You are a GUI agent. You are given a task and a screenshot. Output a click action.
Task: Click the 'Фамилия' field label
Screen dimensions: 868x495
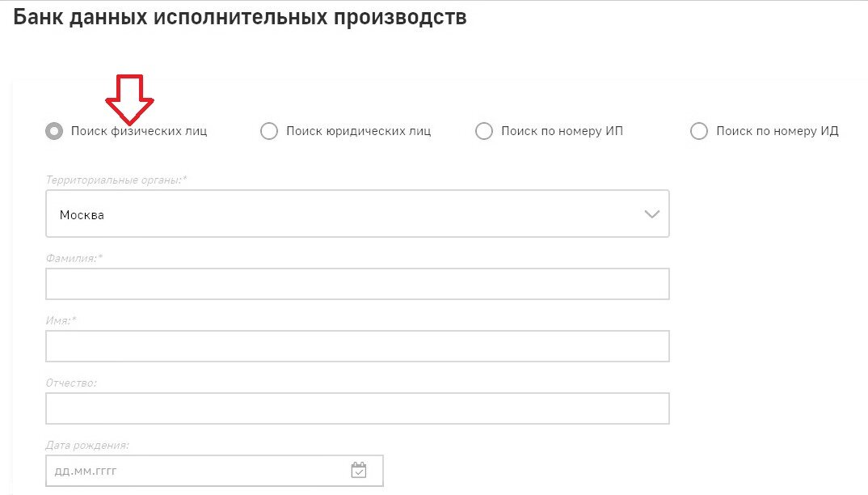[x=74, y=258]
